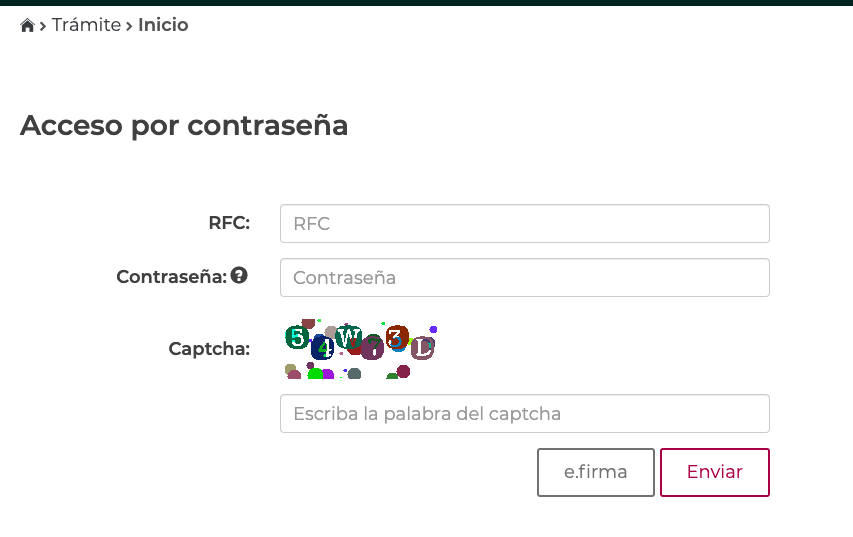Focus the captcha word input field
Viewport: 853px width, 537px height.
coord(524,413)
